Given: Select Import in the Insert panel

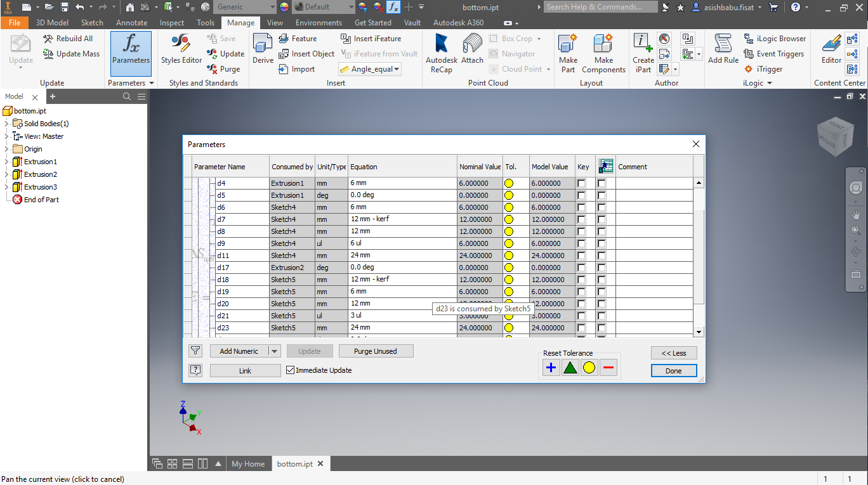Looking at the screenshot, I should pyautogui.click(x=296, y=69).
